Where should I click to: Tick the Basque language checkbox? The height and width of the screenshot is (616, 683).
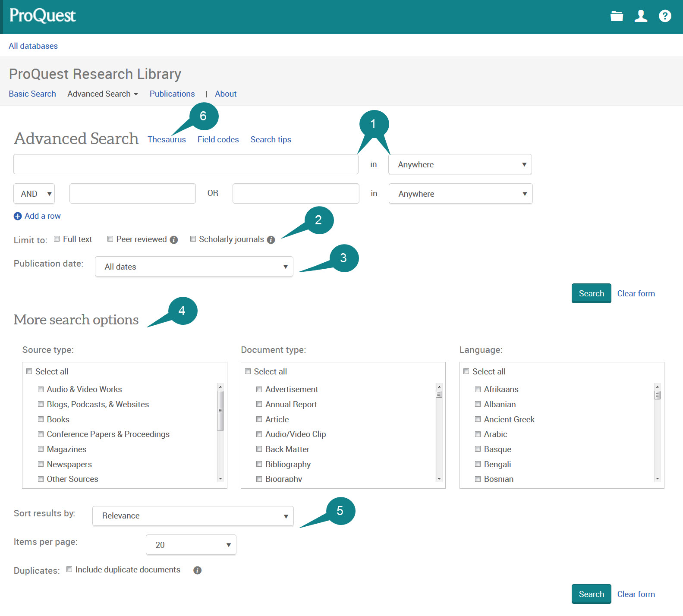point(478,449)
